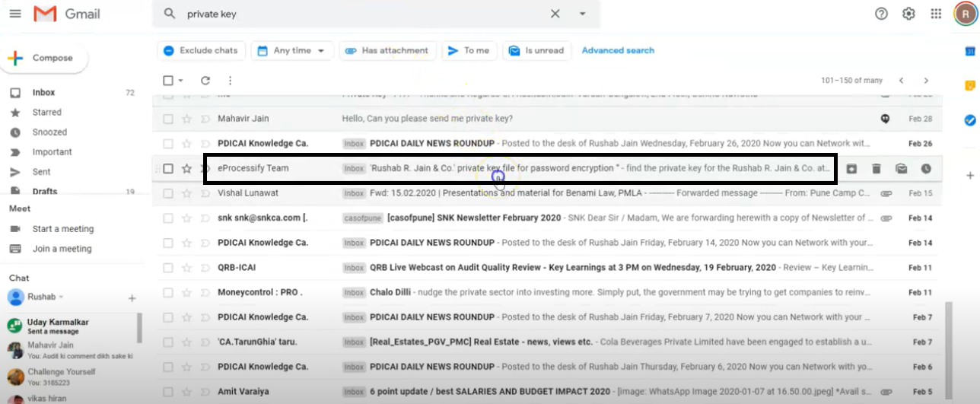Screen dimensions: 980x404
Task: Select checkbox for CA.TarunGhia email
Action: (x=168, y=342)
